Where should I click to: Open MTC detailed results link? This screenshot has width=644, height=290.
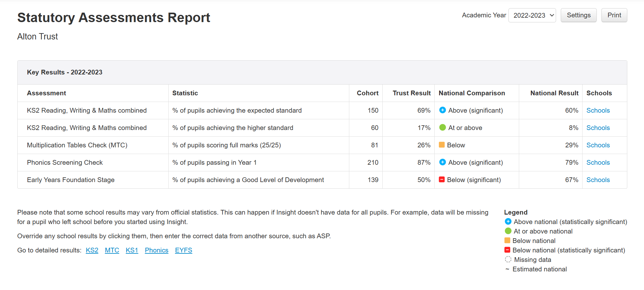[x=112, y=250]
